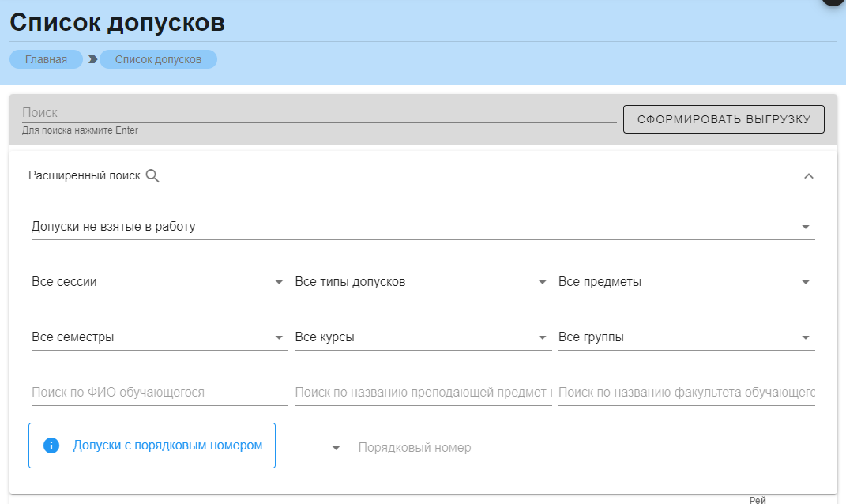This screenshot has width=846, height=504.
Task: Focus the main Поиск field
Action: 318,113
